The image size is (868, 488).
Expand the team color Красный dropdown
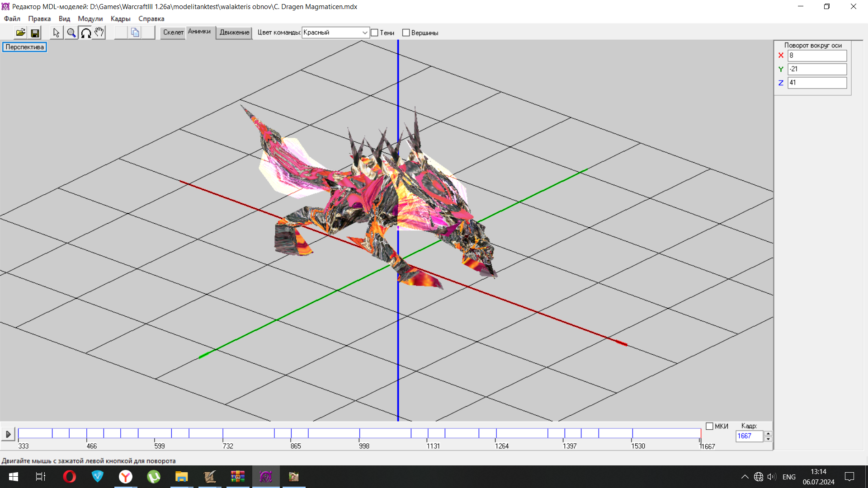click(364, 33)
